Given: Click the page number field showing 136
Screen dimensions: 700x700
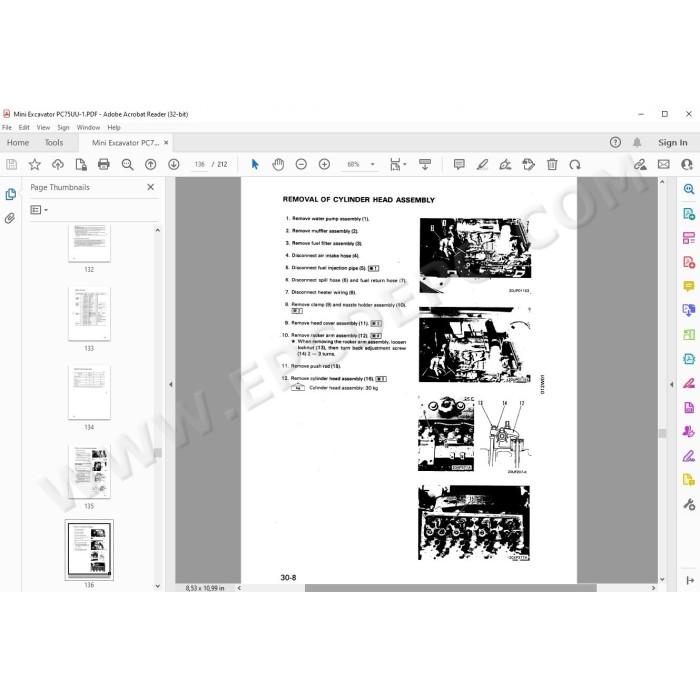Looking at the screenshot, I should (x=200, y=164).
